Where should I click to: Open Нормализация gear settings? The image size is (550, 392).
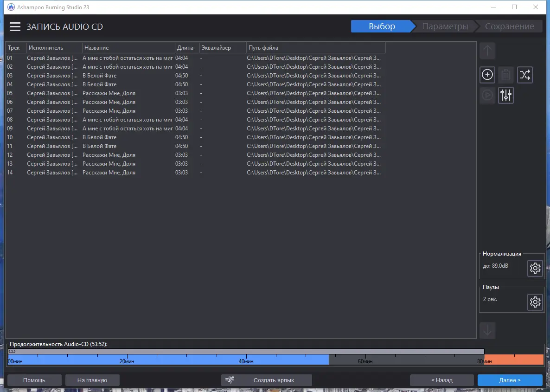(x=535, y=269)
